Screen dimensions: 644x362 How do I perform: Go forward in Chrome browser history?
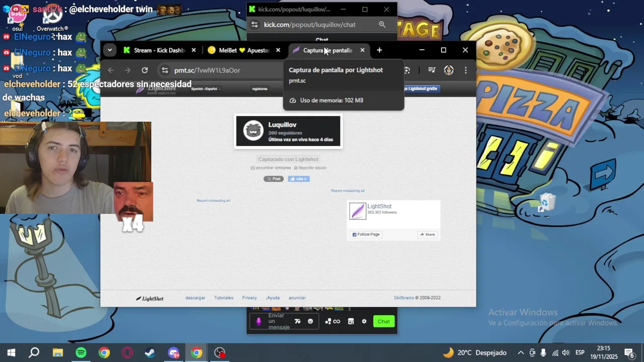(128, 70)
